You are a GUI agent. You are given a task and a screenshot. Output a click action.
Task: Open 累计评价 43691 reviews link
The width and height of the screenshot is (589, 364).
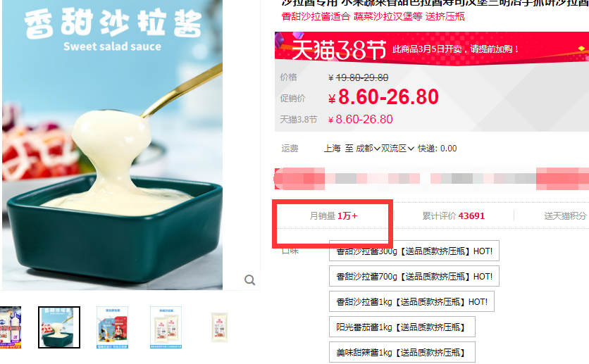[x=454, y=215]
